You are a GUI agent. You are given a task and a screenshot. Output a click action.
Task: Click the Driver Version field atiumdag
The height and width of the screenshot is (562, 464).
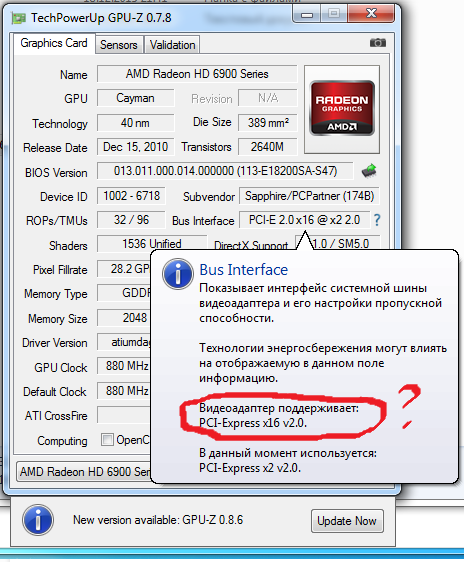coord(124,342)
